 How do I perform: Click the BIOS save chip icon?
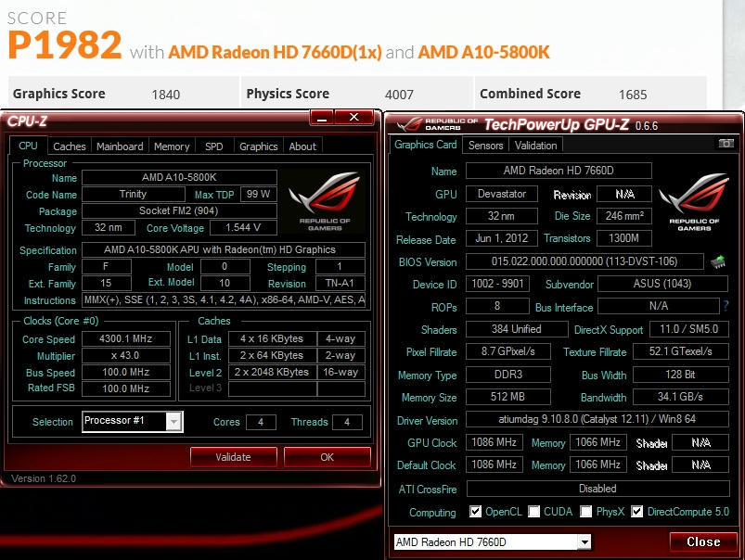pyautogui.click(x=718, y=261)
